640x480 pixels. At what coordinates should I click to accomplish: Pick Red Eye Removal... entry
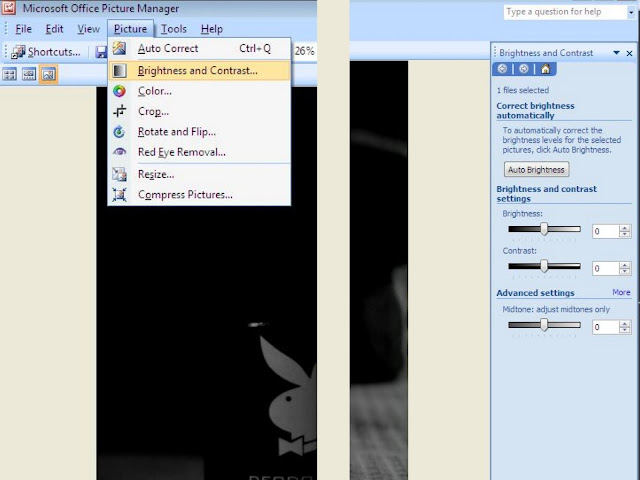[x=199, y=152]
